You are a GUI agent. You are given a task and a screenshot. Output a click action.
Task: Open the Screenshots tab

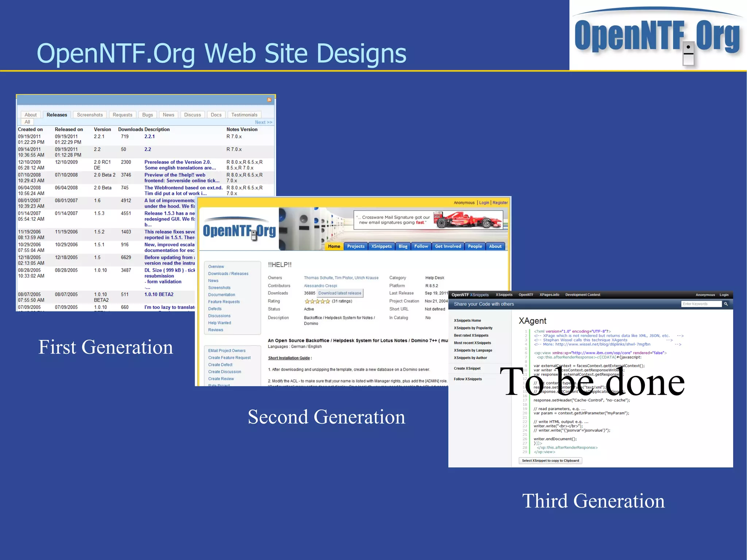[x=90, y=115]
